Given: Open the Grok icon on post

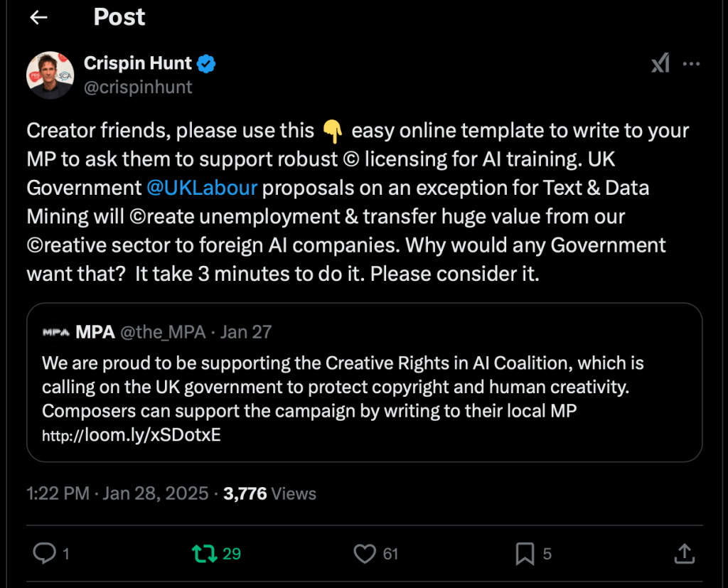Looking at the screenshot, I should tap(660, 63).
